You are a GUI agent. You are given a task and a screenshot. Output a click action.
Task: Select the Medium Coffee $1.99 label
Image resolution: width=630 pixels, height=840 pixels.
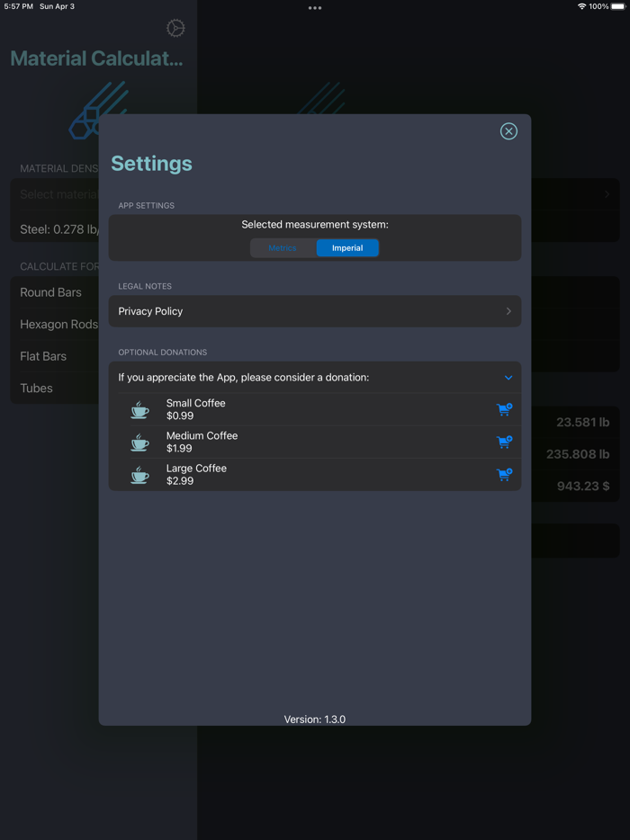tap(202, 442)
